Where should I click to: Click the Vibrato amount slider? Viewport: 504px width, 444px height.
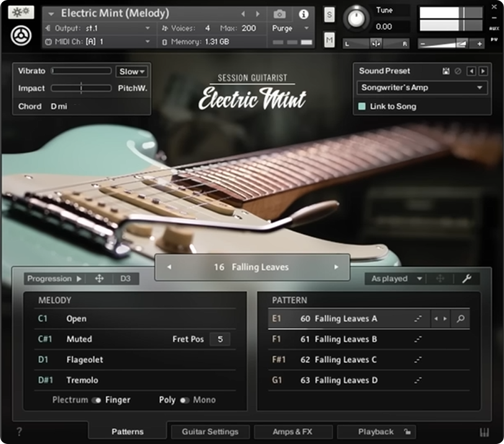(81, 71)
